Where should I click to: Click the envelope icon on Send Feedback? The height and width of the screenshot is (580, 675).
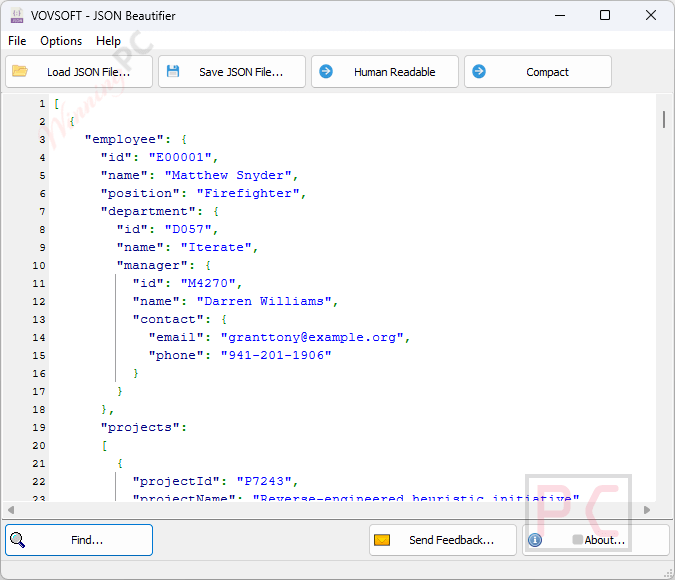click(x=382, y=540)
